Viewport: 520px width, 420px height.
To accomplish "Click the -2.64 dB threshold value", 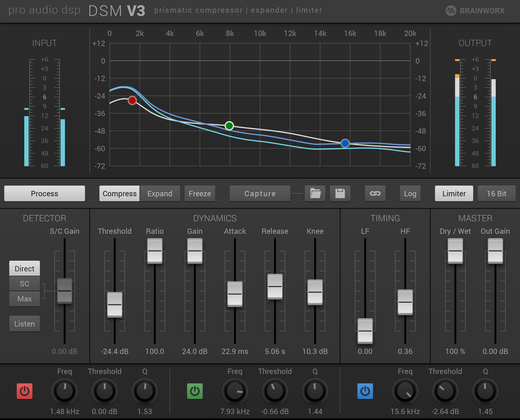I will pyautogui.click(x=445, y=411).
